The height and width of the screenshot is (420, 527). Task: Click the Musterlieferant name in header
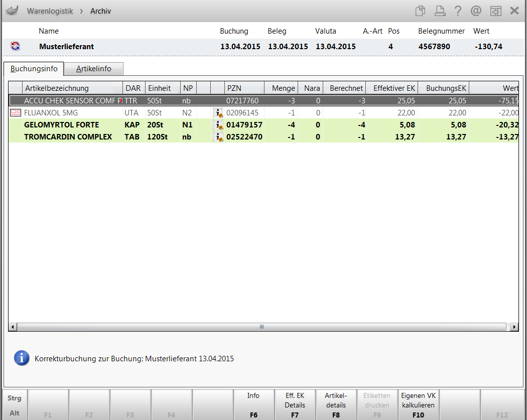pos(66,46)
